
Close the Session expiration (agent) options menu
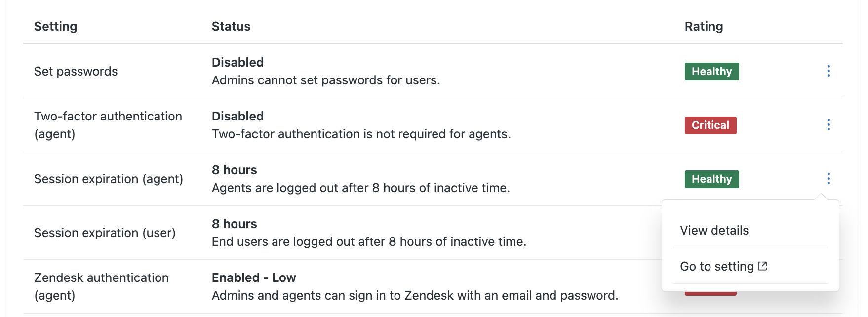click(x=828, y=179)
